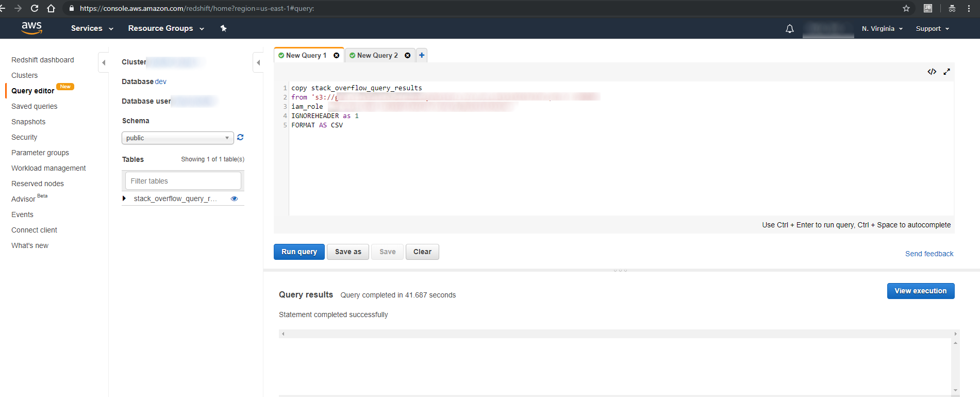Click the Run query button
This screenshot has width=980, height=397.
pos(299,252)
